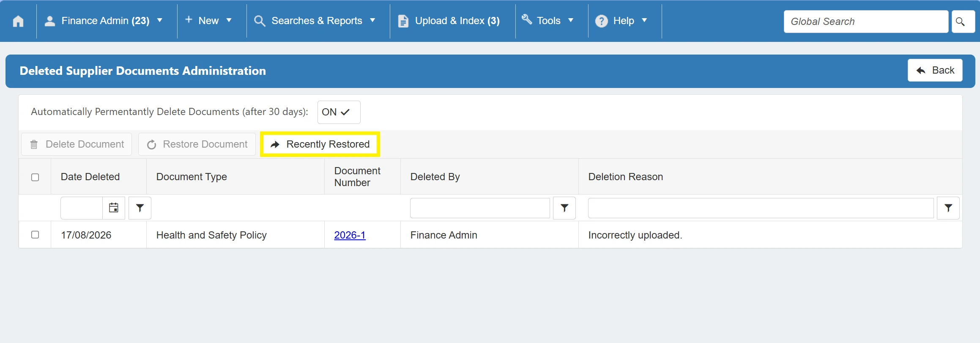Click the Global Search input field

[866, 22]
